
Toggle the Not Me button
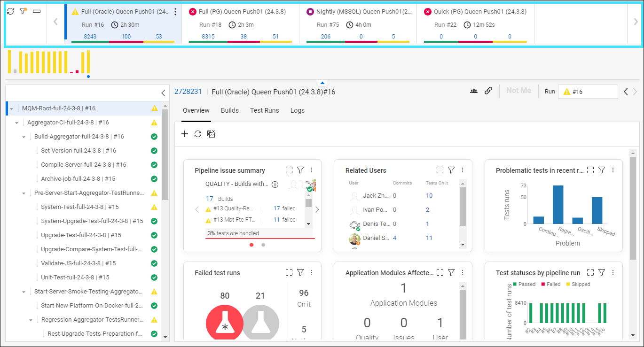tap(518, 91)
